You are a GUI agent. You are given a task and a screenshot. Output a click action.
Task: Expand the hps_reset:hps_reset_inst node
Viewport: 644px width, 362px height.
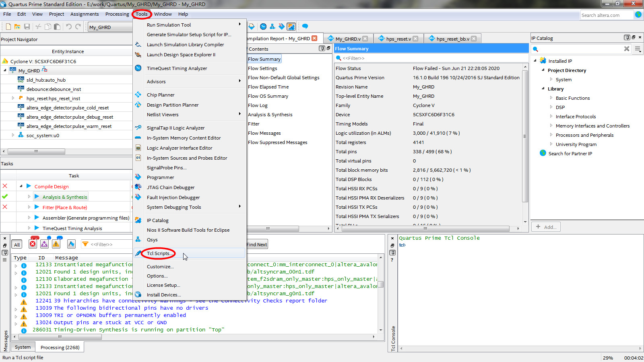[x=13, y=98]
